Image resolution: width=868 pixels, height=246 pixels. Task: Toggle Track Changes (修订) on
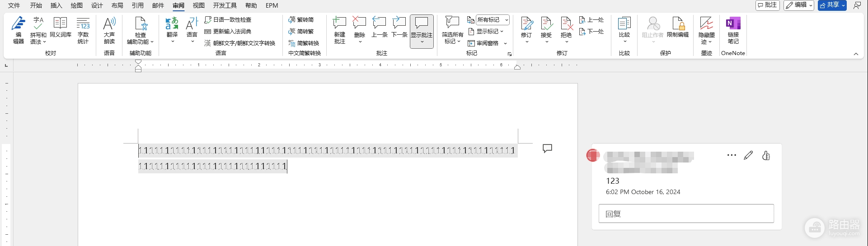tap(526, 30)
